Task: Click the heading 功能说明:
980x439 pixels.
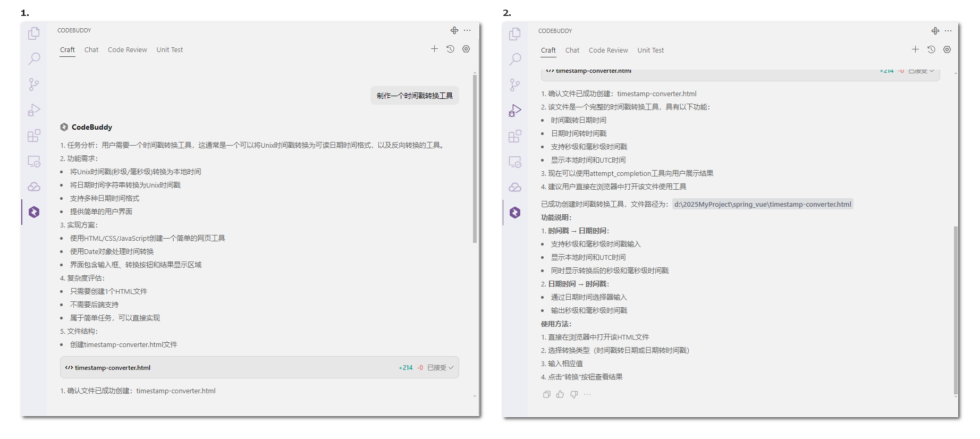Action: tap(556, 217)
